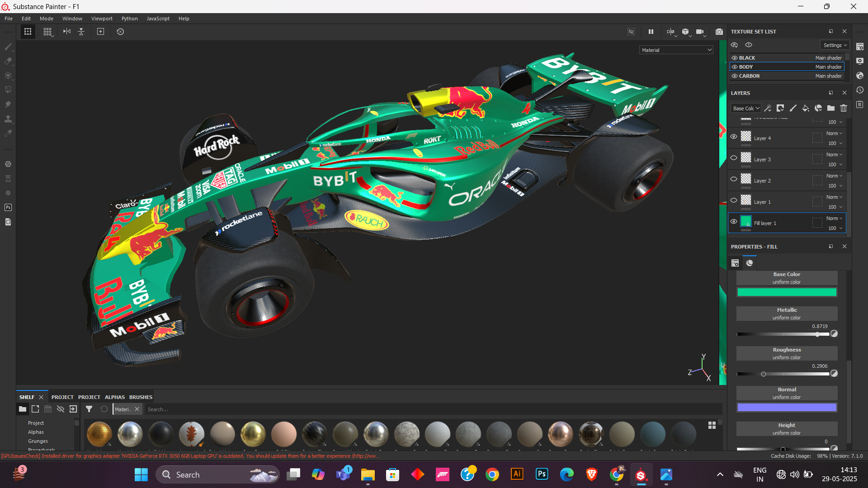Select the Polygon fill tool
The height and width of the screenshot is (488, 868).
(8, 90)
